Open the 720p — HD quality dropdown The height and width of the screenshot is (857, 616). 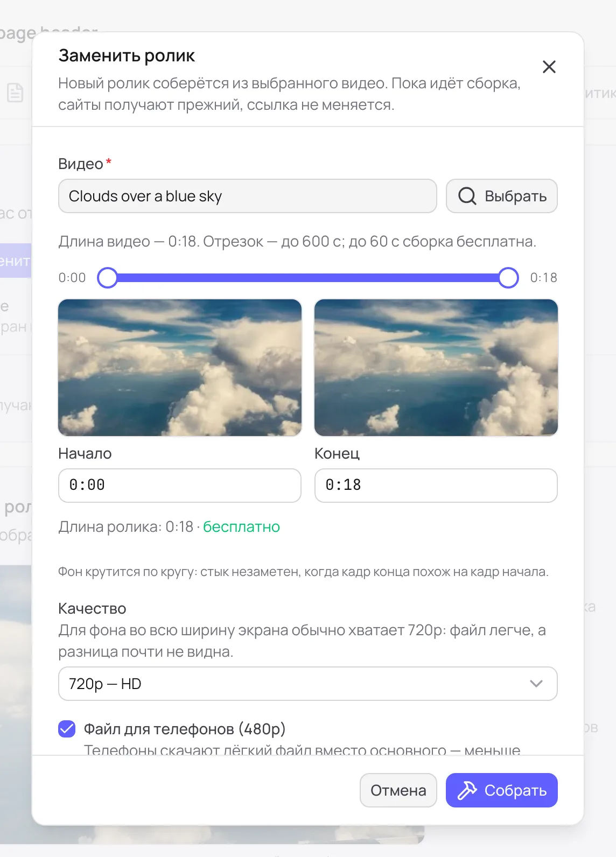click(x=308, y=684)
